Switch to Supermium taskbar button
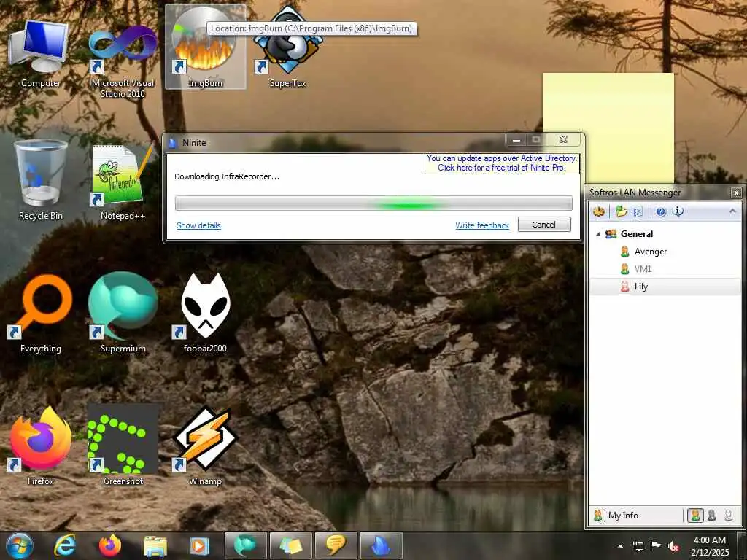The width and height of the screenshot is (747, 560). click(x=245, y=545)
